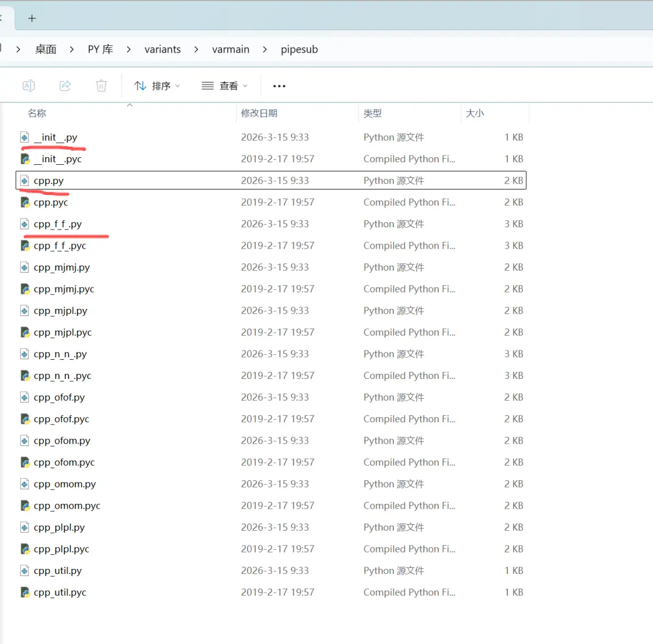Sort by the 修改日期 column header

[259, 113]
